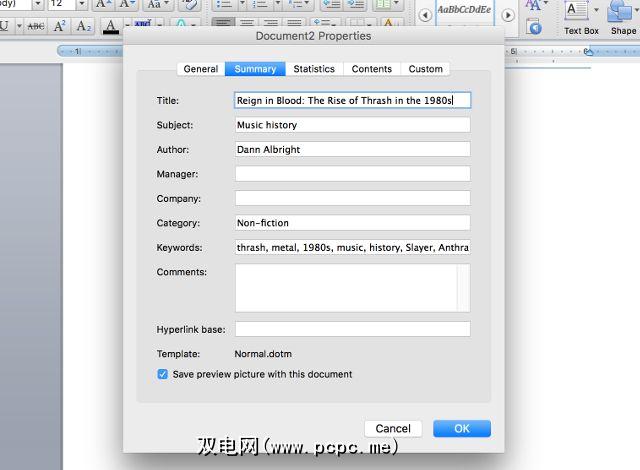Open the columns dropdown arrow
640x470 pixels.
point(396,4)
